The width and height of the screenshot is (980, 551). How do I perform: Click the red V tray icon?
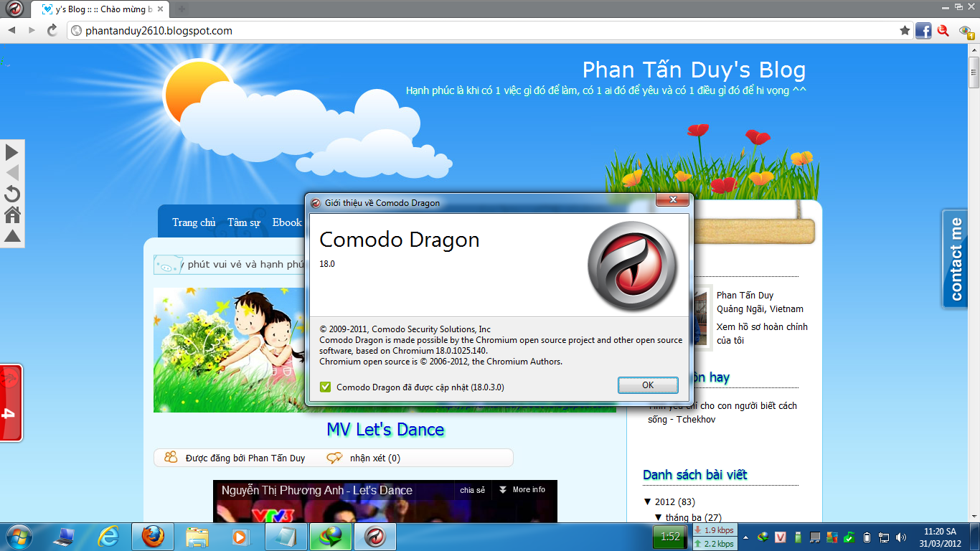(780, 537)
